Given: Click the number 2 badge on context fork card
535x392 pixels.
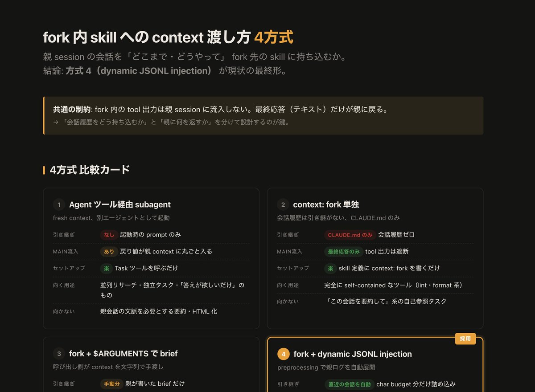Looking at the screenshot, I should point(283,204).
